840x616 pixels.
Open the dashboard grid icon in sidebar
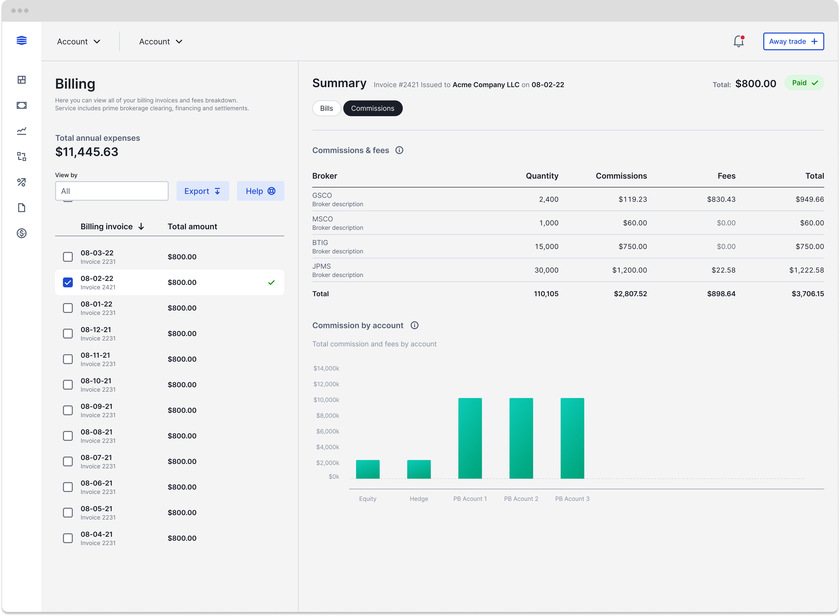coord(22,79)
